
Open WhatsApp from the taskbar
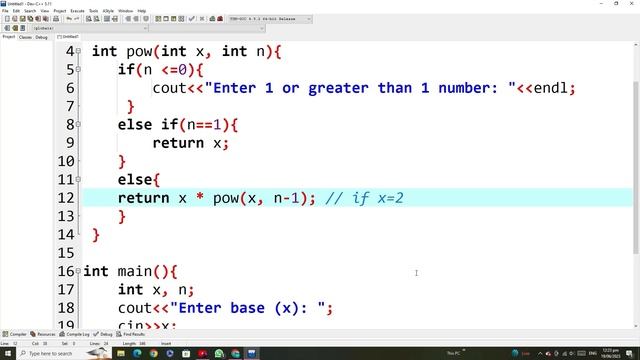tap(219, 353)
